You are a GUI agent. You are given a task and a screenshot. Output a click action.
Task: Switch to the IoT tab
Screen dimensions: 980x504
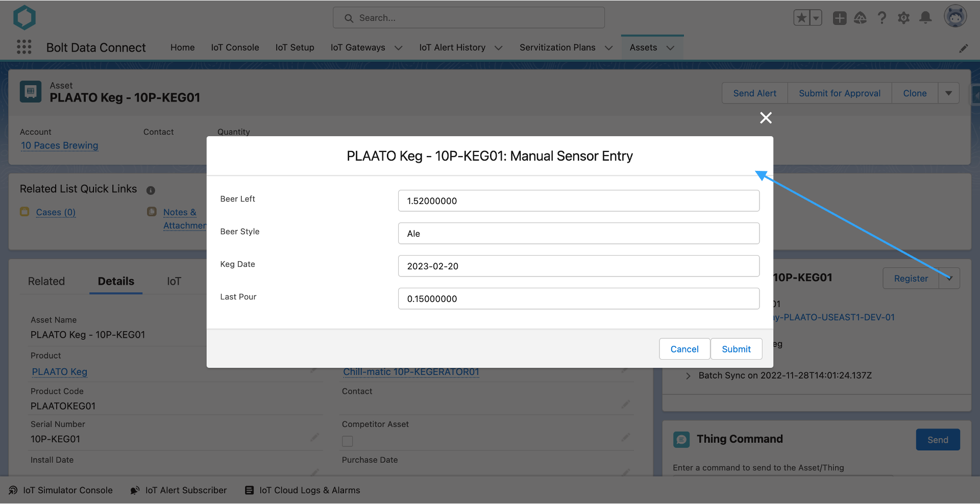[x=174, y=282]
